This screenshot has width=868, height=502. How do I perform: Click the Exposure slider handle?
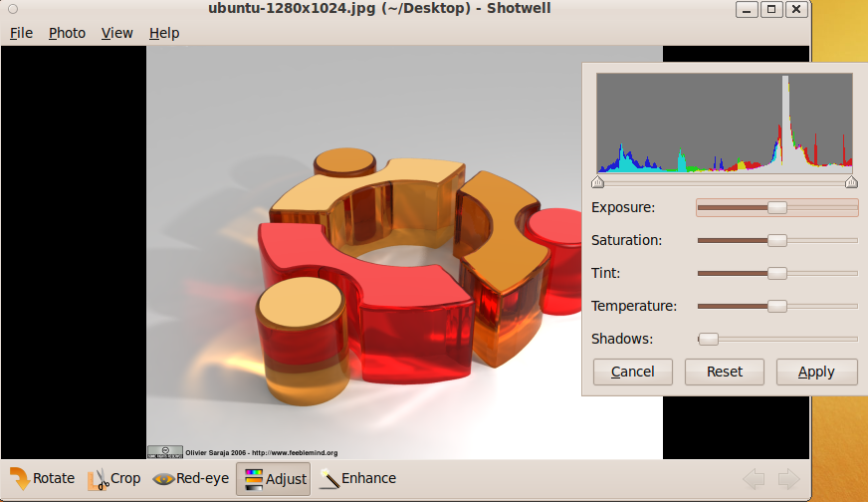tap(777, 207)
